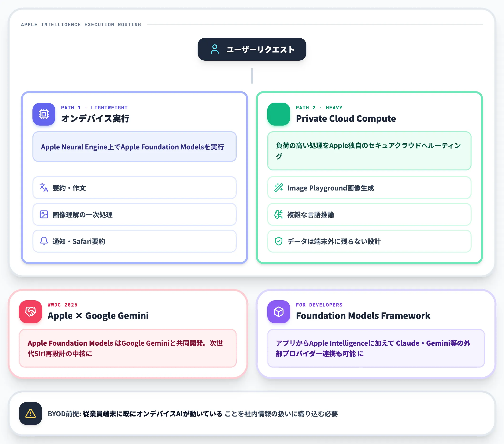Image resolution: width=504 pixels, height=444 pixels.
Task: Click the BYOD前提 notice text
Action: 193,414
